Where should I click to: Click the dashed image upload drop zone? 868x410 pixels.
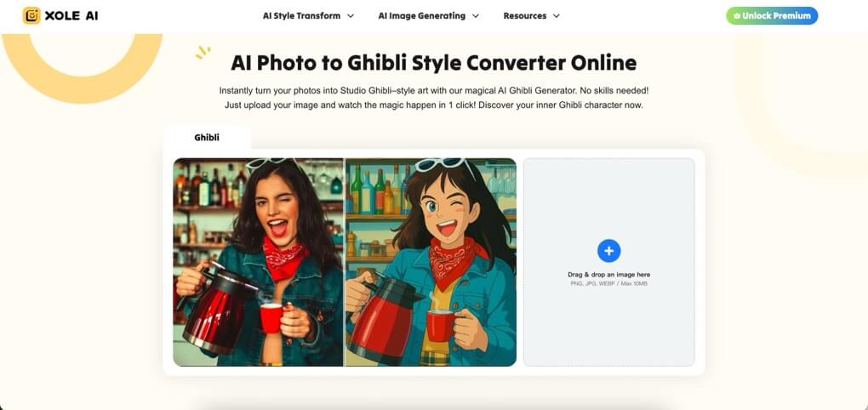[x=609, y=262]
